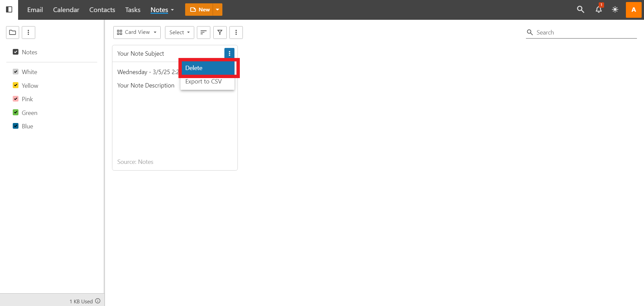The width and height of the screenshot is (644, 306).
Task: Uncheck the Green color filter
Action: point(15,112)
